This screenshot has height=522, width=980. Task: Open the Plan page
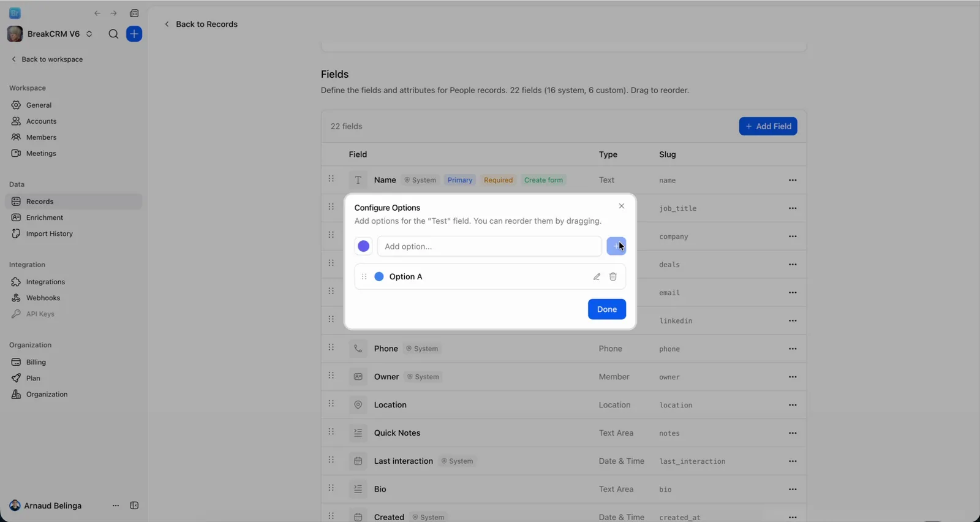point(73,378)
